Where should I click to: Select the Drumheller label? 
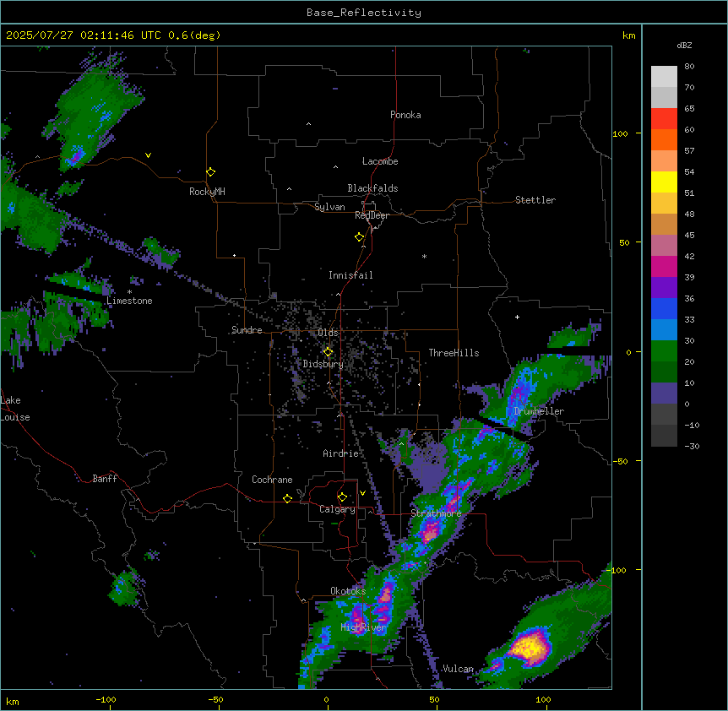point(539,411)
